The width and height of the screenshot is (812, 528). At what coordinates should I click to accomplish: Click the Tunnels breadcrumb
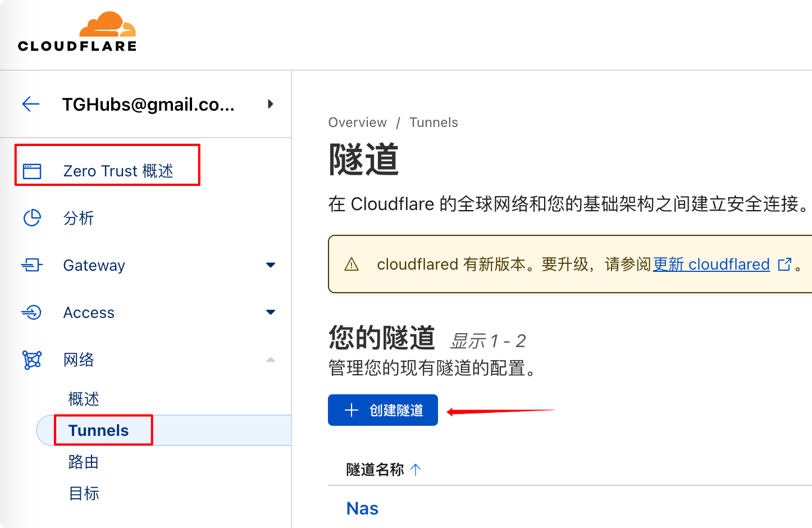click(434, 122)
